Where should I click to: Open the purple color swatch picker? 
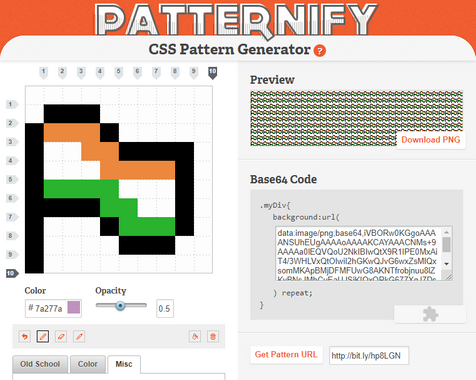click(x=74, y=307)
